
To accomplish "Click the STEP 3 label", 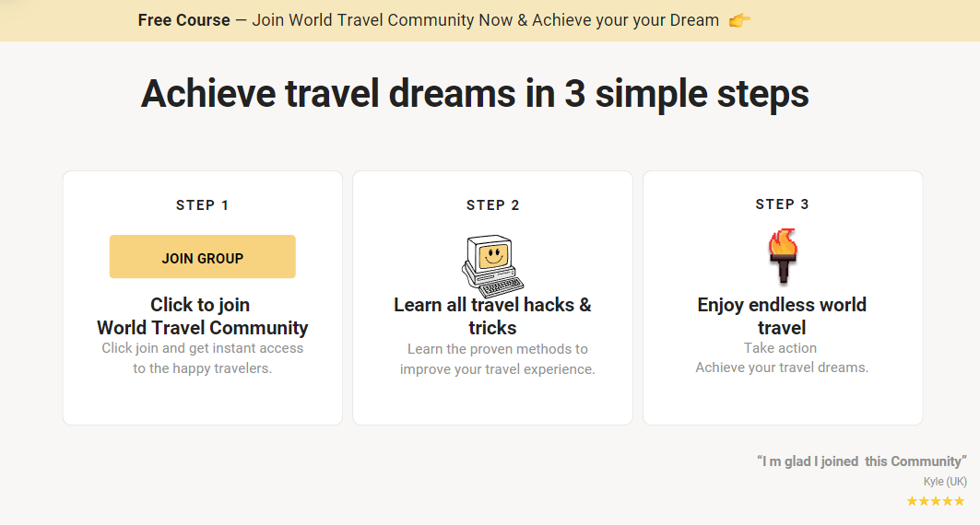I will pos(782,204).
